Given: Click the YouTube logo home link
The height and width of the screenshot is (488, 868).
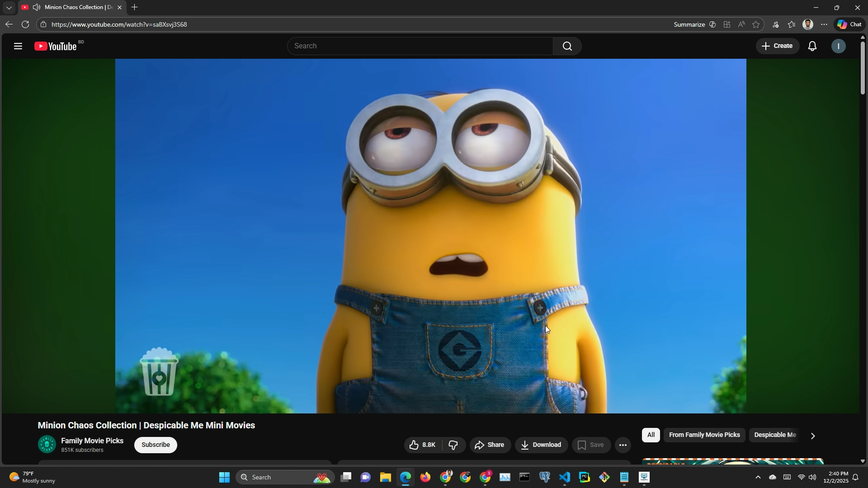Looking at the screenshot, I should [x=56, y=46].
